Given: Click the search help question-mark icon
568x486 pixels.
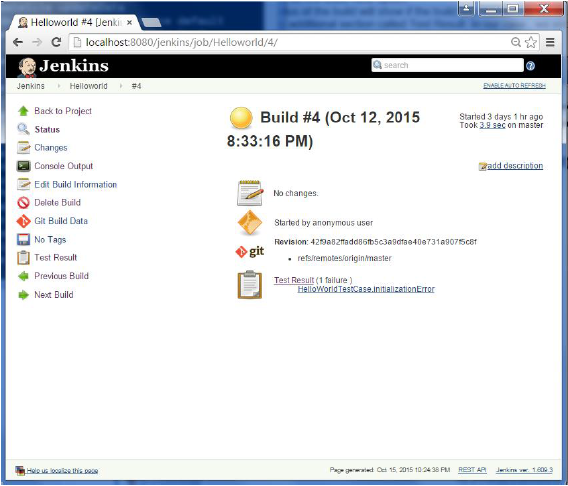Looking at the screenshot, I should [x=531, y=66].
